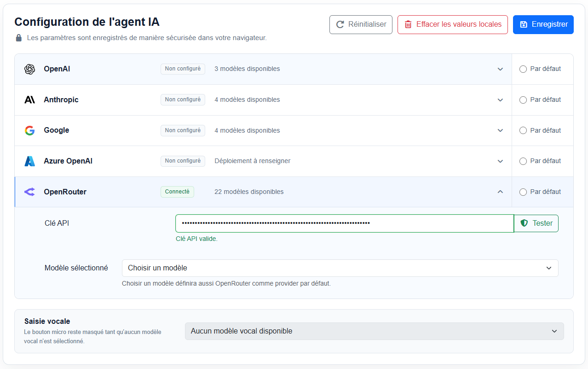588x369 pixels.
Task: Expand the Google provider section
Action: click(500, 130)
